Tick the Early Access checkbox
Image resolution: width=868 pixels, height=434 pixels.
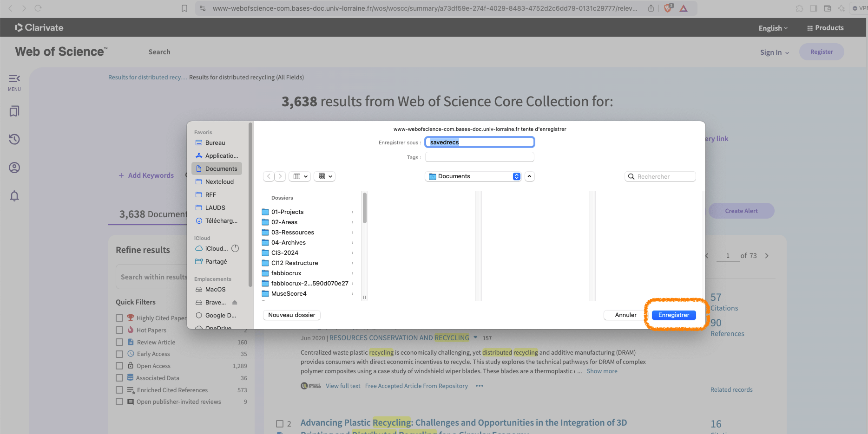click(x=119, y=354)
